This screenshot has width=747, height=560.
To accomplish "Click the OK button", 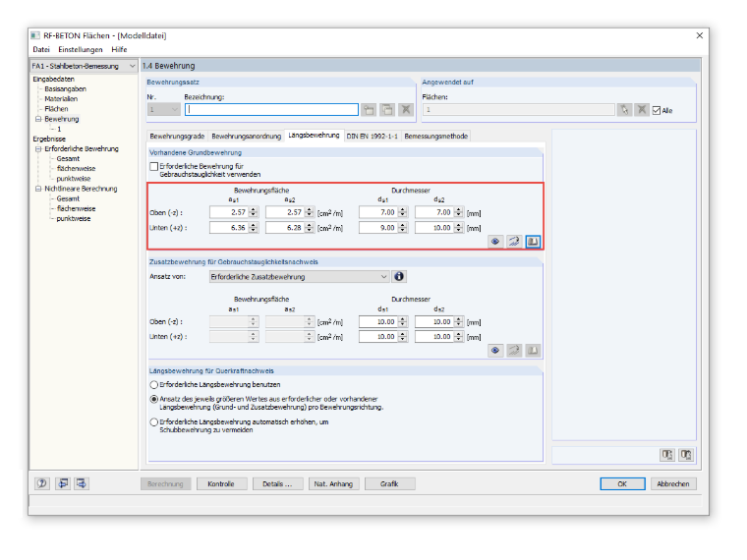I will (622, 483).
